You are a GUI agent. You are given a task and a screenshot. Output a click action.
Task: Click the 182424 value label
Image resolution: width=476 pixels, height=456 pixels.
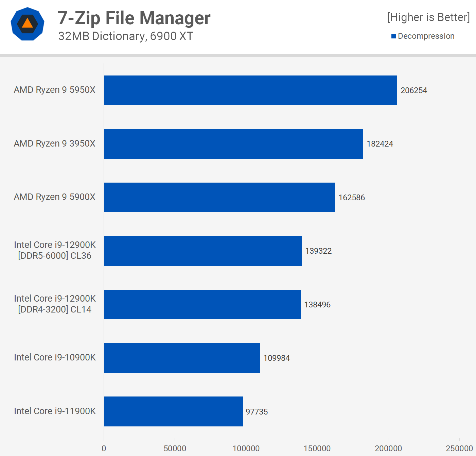click(x=380, y=144)
